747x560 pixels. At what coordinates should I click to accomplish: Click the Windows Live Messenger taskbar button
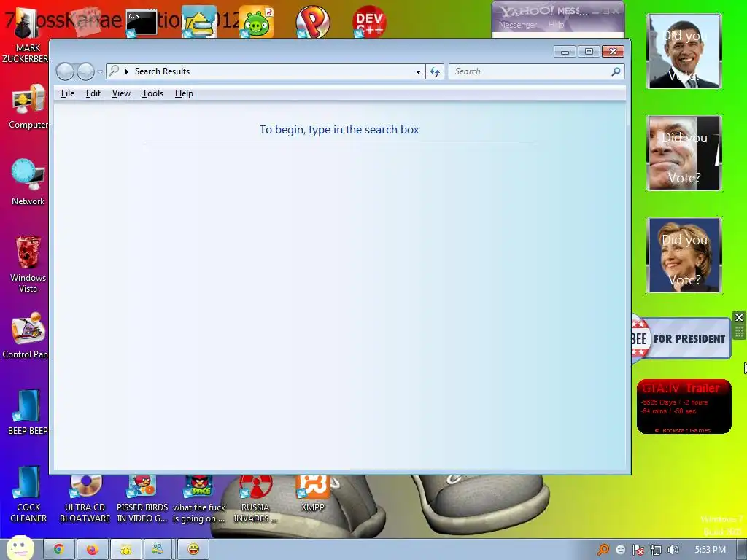click(159, 550)
